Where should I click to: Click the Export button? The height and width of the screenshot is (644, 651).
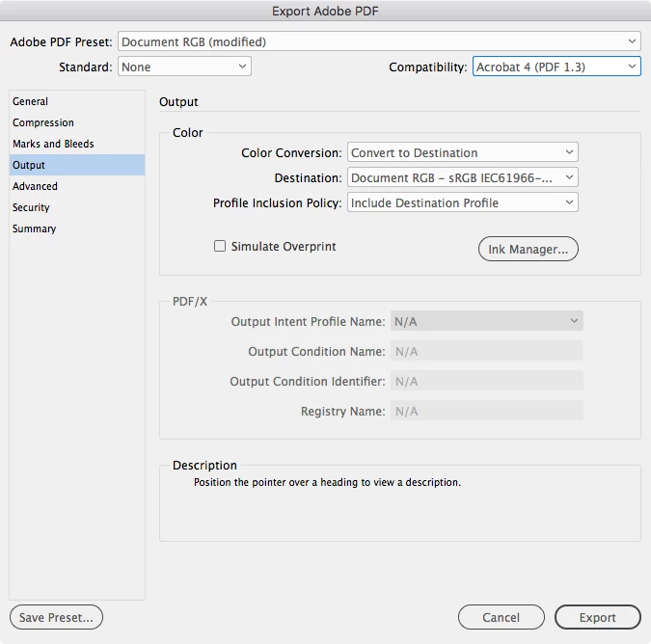coord(597,617)
